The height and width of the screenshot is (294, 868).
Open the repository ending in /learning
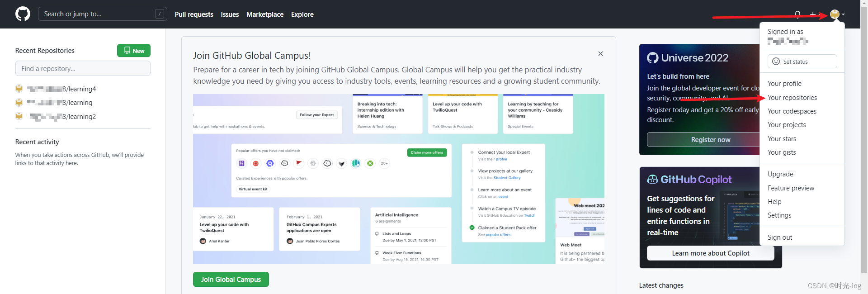[x=60, y=103]
